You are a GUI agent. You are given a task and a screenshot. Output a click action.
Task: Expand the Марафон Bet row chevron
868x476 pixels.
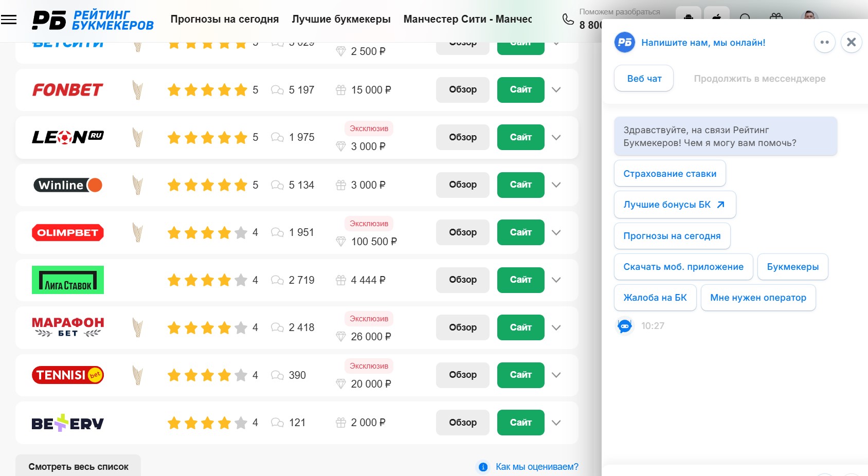coord(556,327)
